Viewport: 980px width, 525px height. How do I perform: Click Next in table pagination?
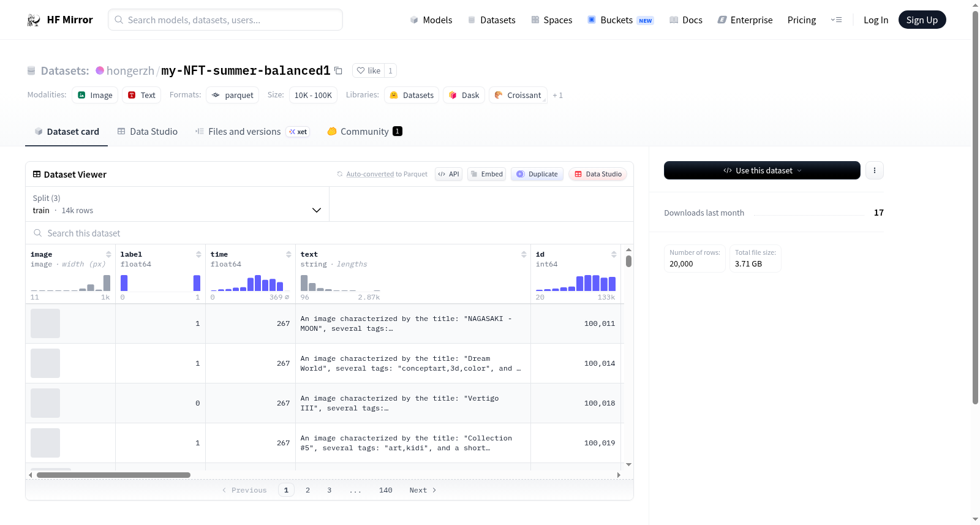[423, 490]
